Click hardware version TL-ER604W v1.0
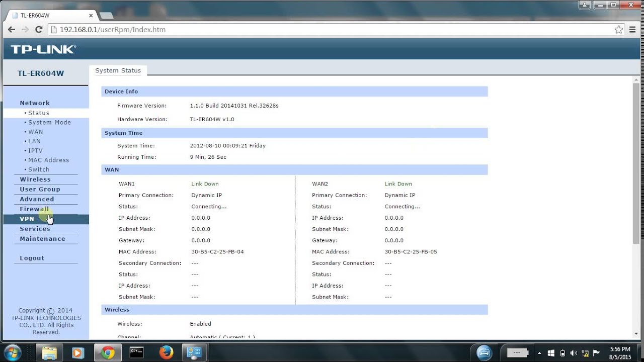This screenshot has height=362, width=644. [x=212, y=120]
